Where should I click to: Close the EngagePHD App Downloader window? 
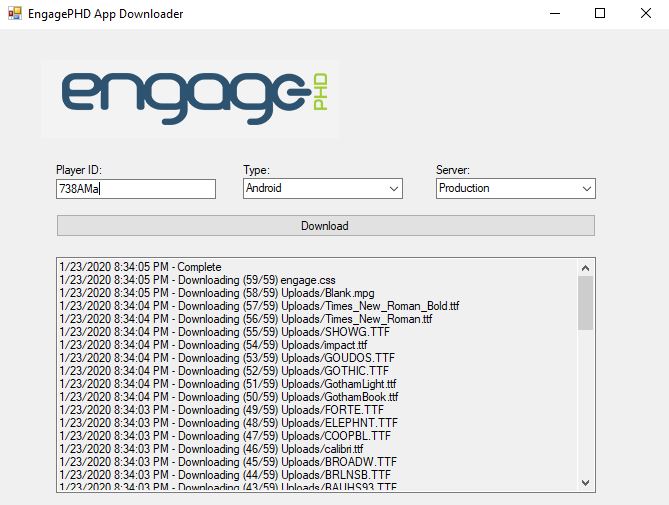pos(645,14)
